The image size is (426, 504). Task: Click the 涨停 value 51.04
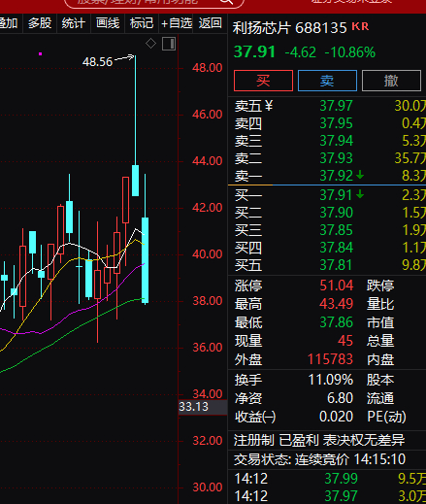[x=337, y=286]
